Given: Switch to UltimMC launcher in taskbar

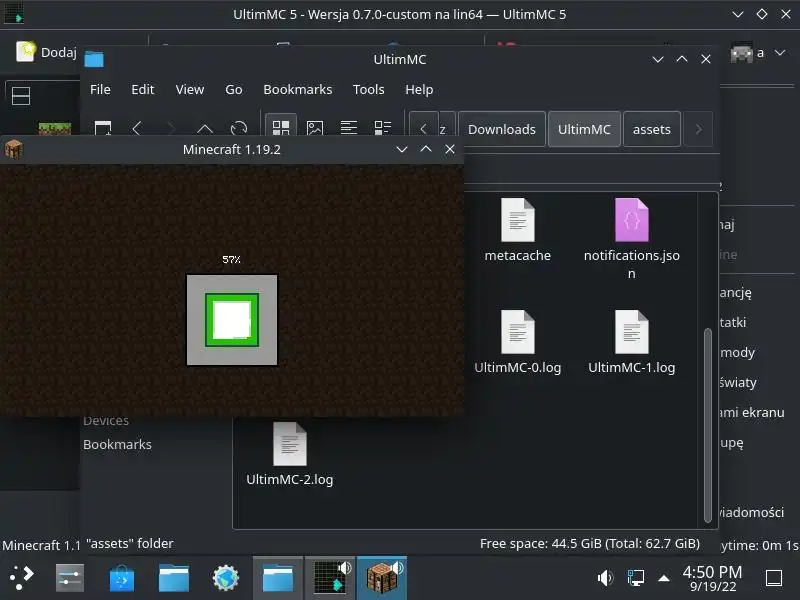Looking at the screenshot, I should click(x=330, y=578).
